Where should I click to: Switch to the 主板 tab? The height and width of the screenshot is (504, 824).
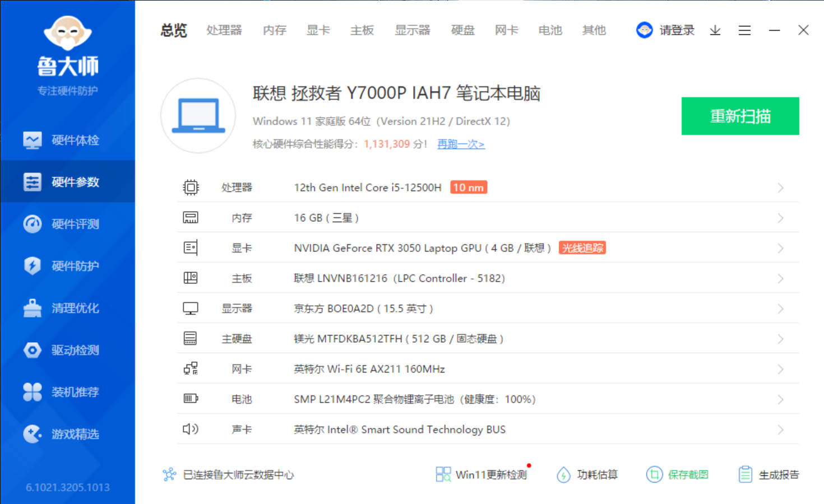(362, 30)
